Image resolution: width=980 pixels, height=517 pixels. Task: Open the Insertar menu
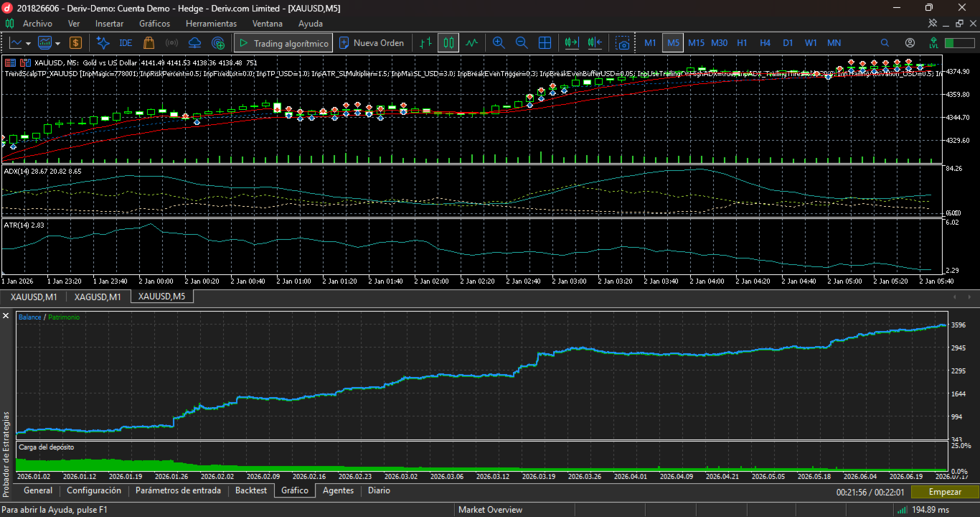(x=109, y=24)
